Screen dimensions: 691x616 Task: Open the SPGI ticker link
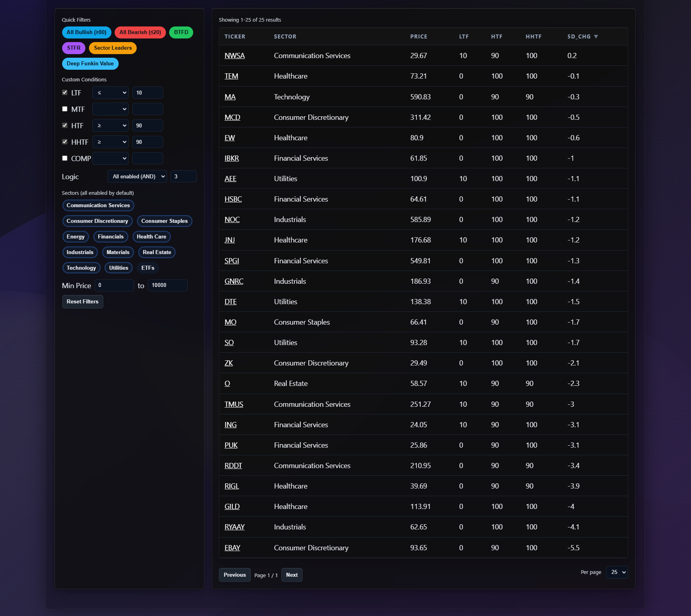(232, 261)
